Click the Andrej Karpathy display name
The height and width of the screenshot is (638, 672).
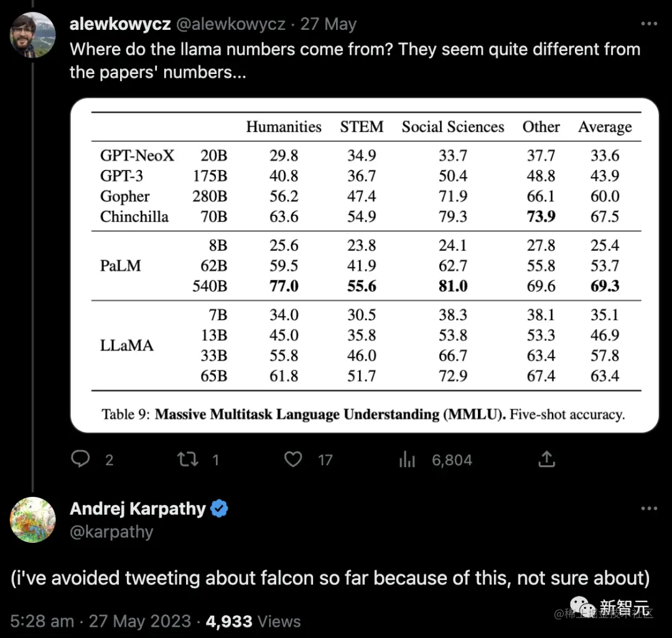tap(138, 509)
